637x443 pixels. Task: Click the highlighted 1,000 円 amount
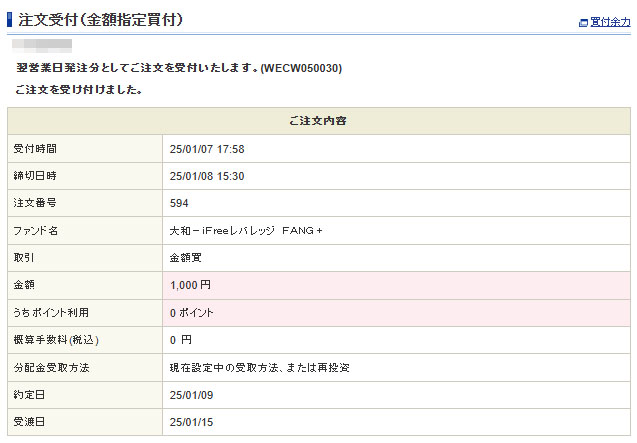[x=190, y=285]
